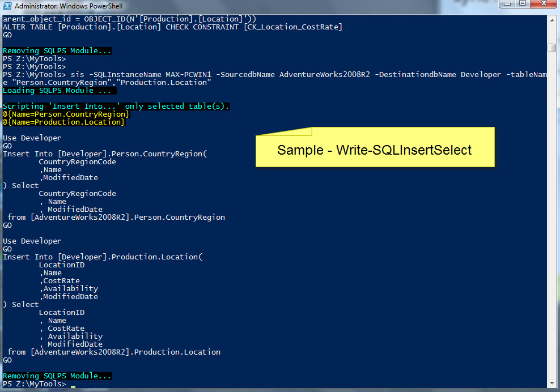Close the Administrator PowerShell window
This screenshot has width=560, height=392.
coord(544,4)
